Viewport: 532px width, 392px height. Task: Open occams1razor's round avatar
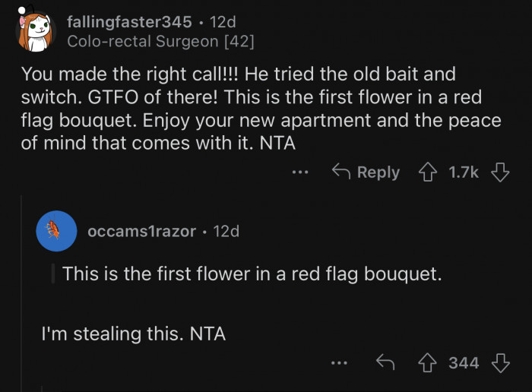point(56,231)
